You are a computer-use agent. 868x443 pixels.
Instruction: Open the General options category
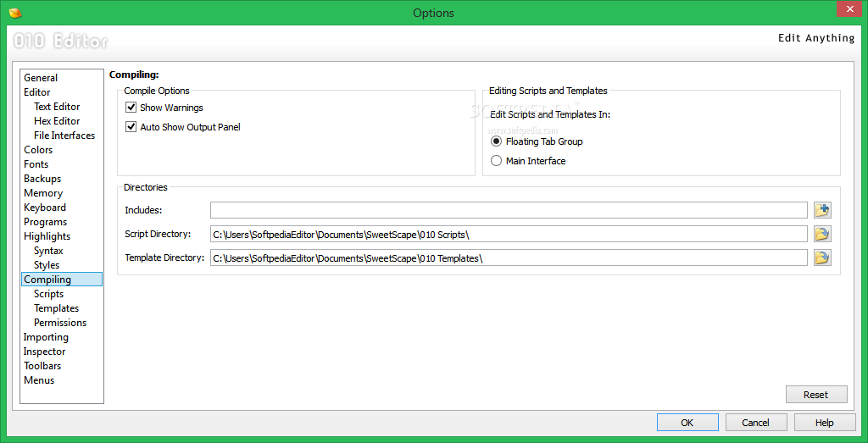41,78
